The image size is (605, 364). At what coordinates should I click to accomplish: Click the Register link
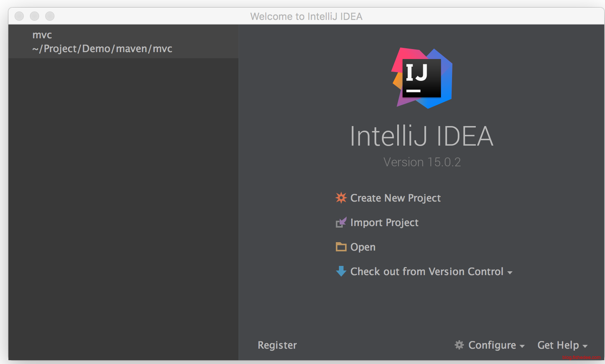(277, 345)
